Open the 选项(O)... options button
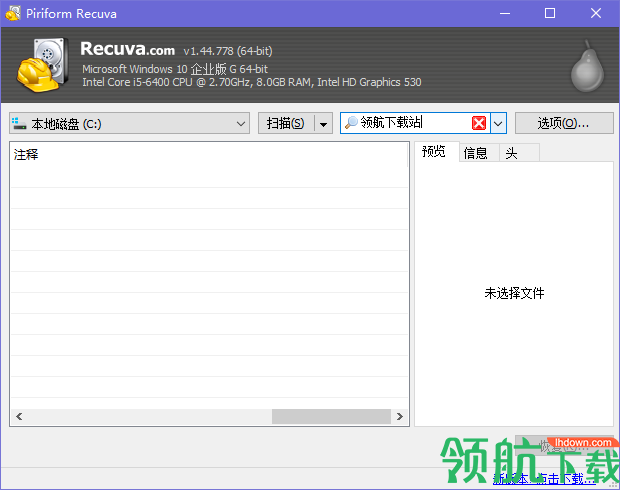This screenshot has height=490, width=620. (x=564, y=123)
